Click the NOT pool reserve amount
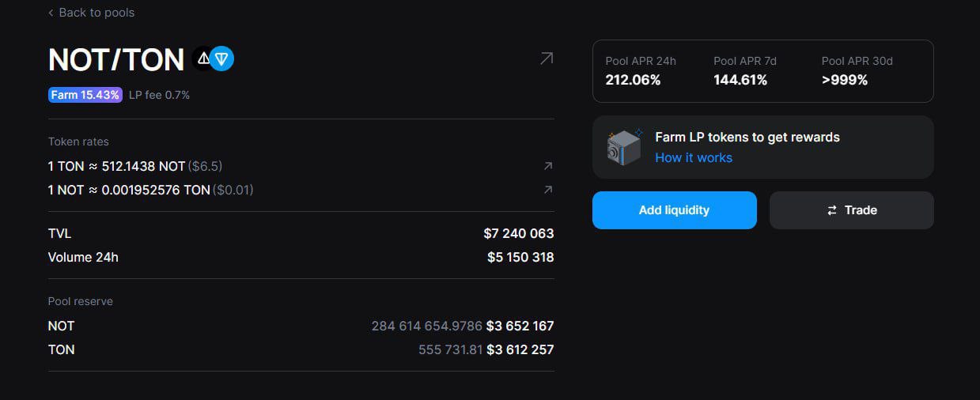Screen dimensions: 980x400 tap(426, 326)
